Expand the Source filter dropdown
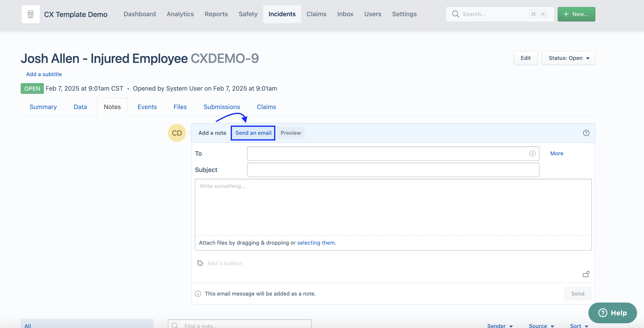Screen dimensions: 644x328 pyautogui.click(x=541, y=326)
